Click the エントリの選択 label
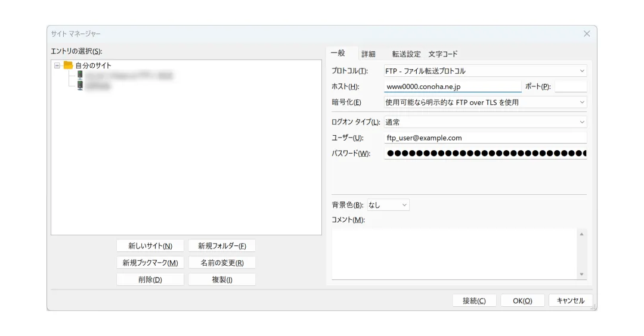Screen dimensions: 644x336 (76, 51)
